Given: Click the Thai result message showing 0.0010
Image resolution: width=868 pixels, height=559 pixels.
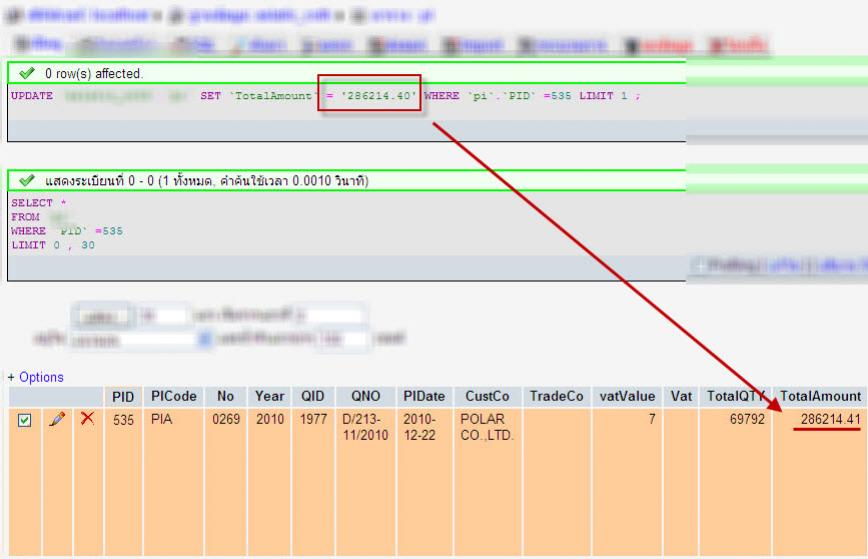Looking at the screenshot, I should tap(206, 180).
